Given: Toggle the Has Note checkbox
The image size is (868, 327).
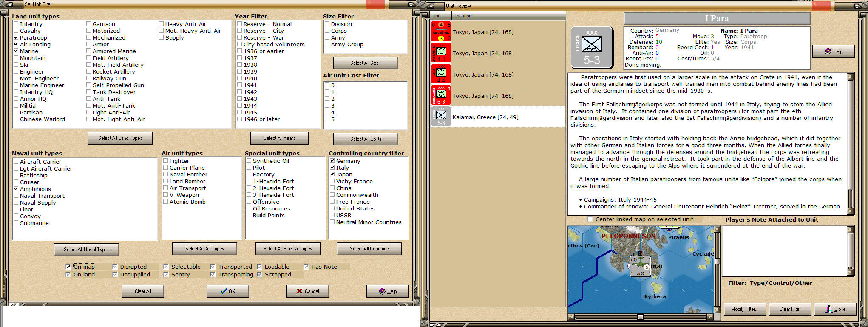Looking at the screenshot, I should tap(306, 267).
